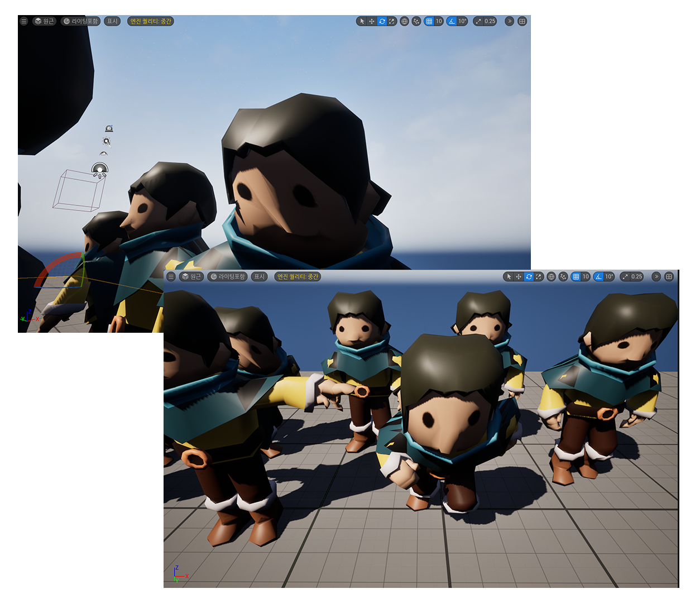Click the maximize viewport icon
The image size is (700, 603).
point(521,21)
